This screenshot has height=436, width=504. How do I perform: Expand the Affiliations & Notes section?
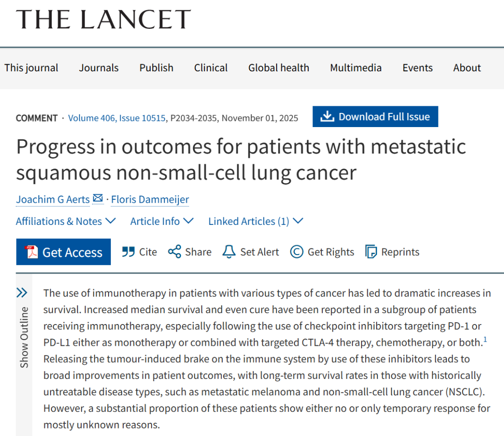(66, 221)
